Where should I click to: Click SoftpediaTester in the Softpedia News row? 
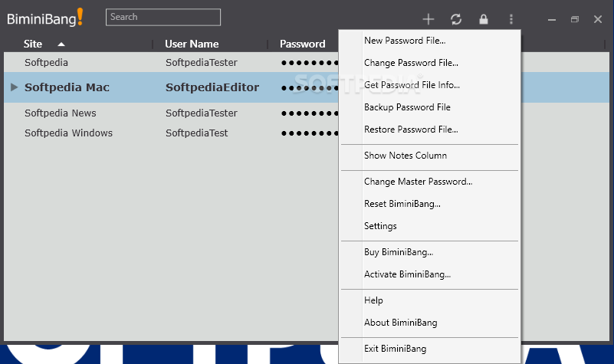click(x=202, y=113)
